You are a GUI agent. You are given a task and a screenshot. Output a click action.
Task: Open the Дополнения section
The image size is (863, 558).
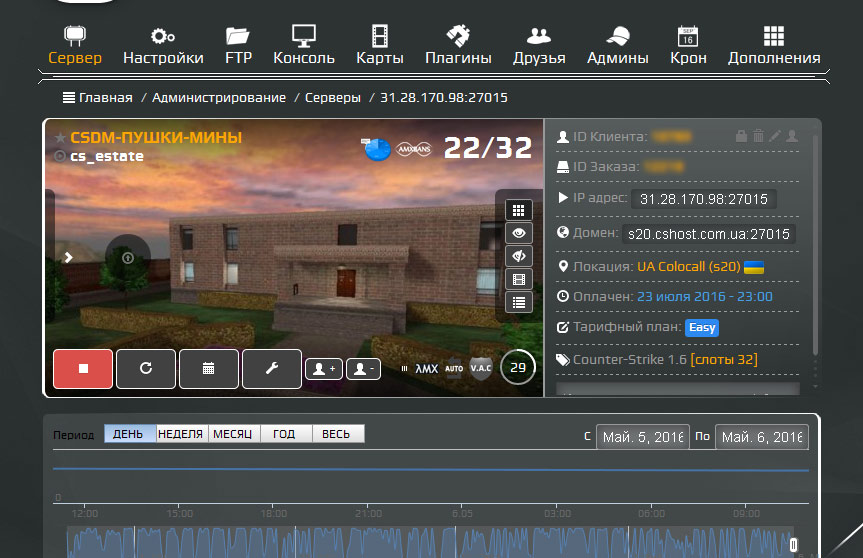coord(774,45)
